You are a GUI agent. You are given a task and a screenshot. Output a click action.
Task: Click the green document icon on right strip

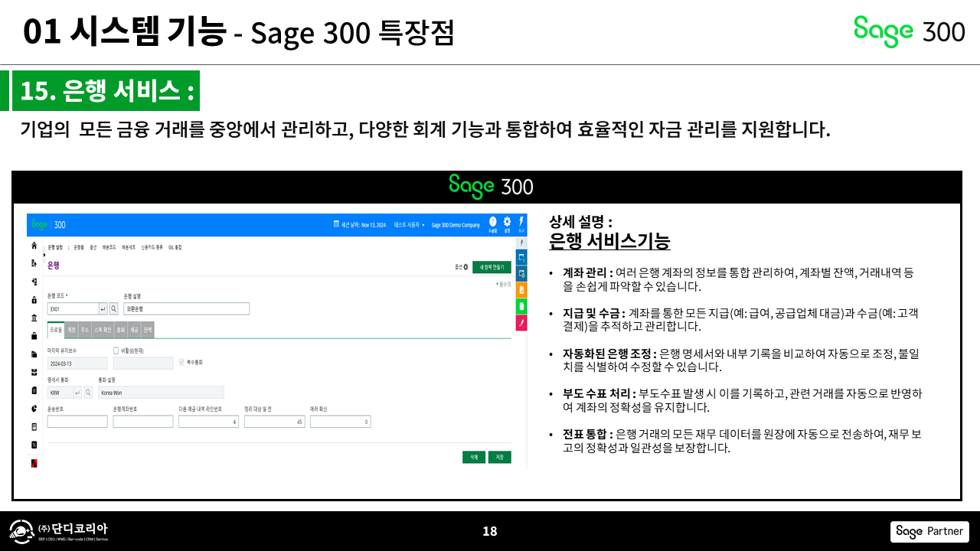click(521, 306)
